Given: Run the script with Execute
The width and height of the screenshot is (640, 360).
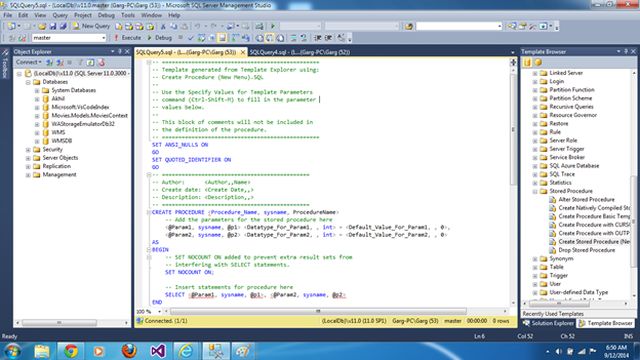Looking at the screenshot, I should (x=127, y=38).
